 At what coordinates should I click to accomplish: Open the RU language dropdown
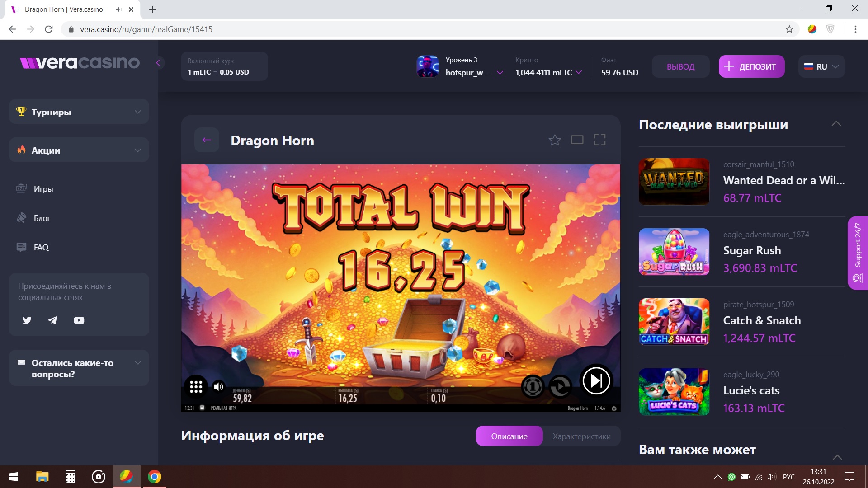[x=821, y=66]
